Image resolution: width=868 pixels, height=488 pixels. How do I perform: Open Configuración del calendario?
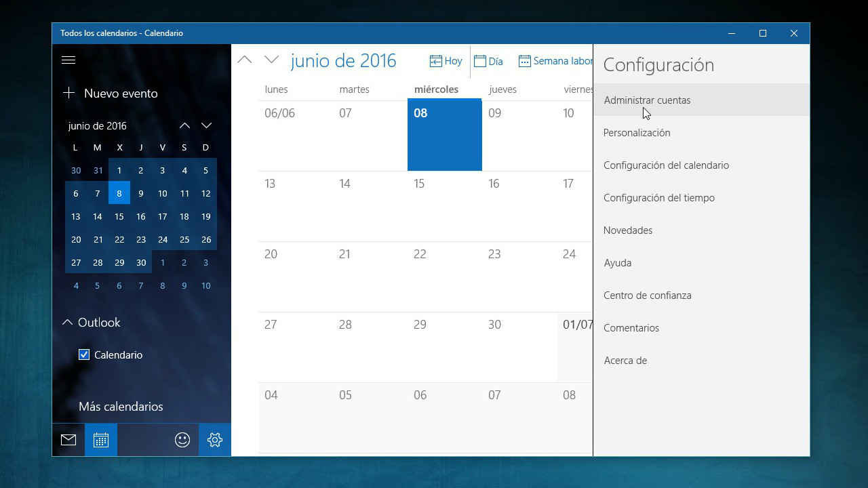(701, 165)
